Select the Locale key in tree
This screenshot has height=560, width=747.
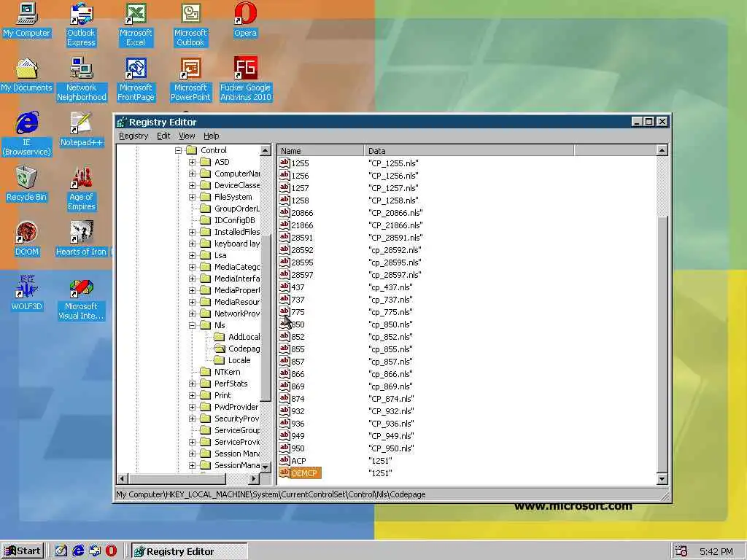(239, 360)
